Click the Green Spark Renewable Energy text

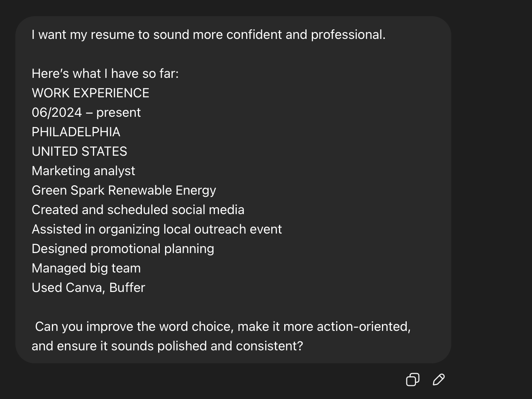[124, 190]
